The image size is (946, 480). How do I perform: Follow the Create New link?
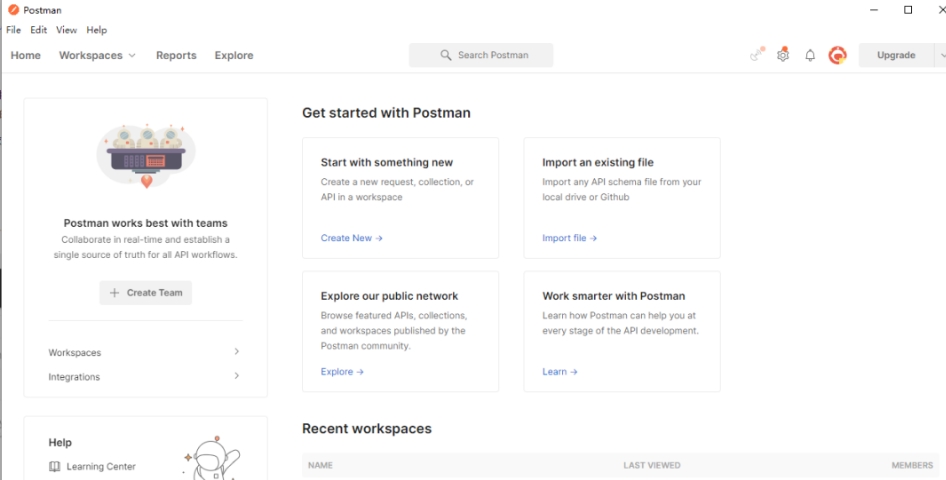coord(352,238)
